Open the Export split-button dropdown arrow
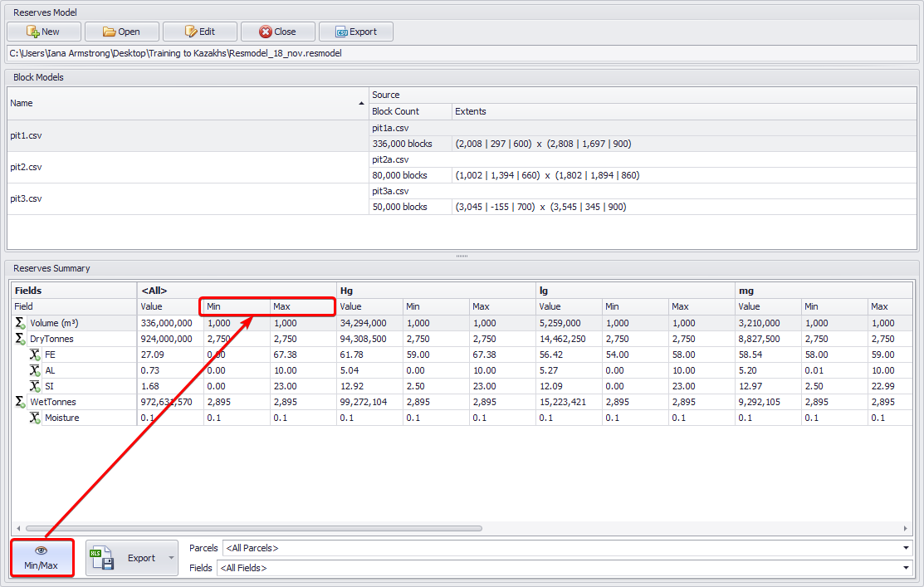The image size is (924, 587). (x=172, y=558)
